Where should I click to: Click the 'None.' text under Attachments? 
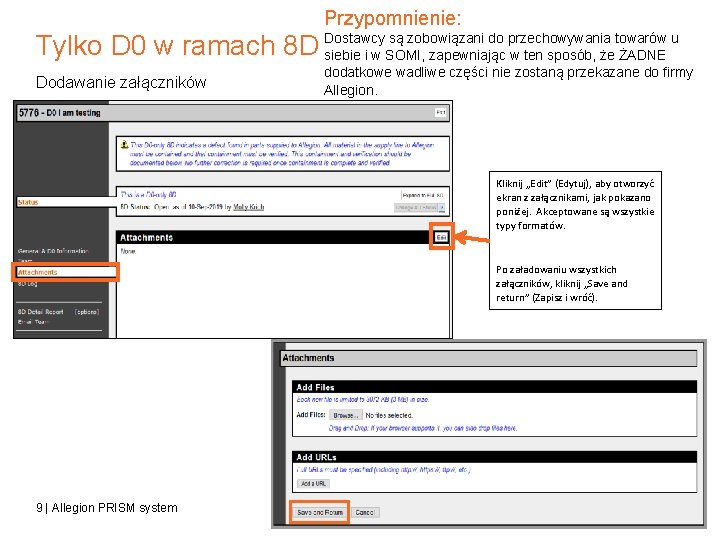click(128, 251)
